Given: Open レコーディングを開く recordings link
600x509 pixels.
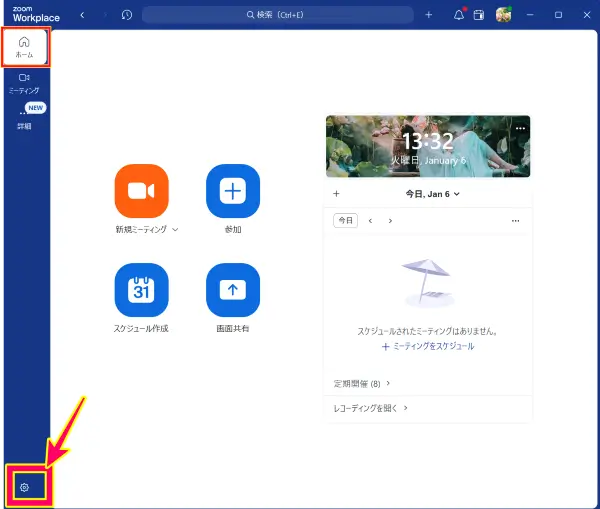Looking at the screenshot, I should coord(370,408).
